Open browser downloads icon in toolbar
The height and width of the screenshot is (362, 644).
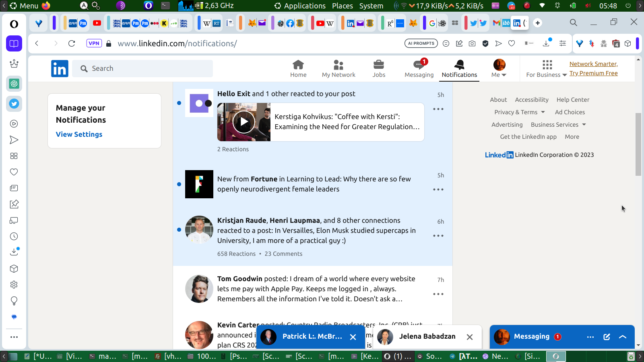(x=546, y=43)
